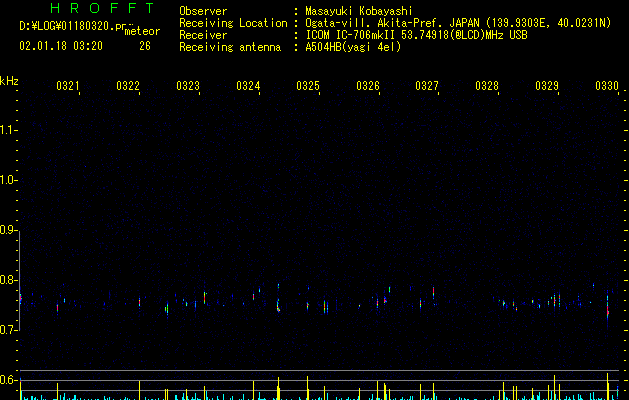Click the 'Receiving antenna' field label

pyautogui.click(x=230, y=47)
